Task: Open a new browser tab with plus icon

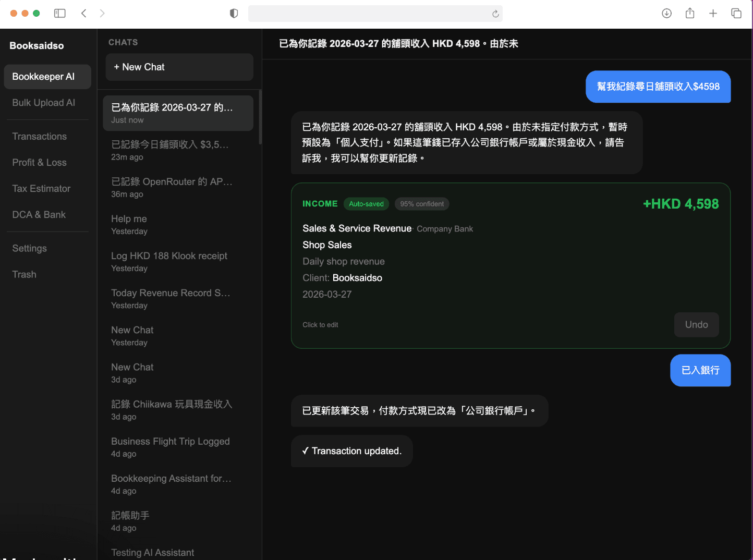Action: [713, 13]
